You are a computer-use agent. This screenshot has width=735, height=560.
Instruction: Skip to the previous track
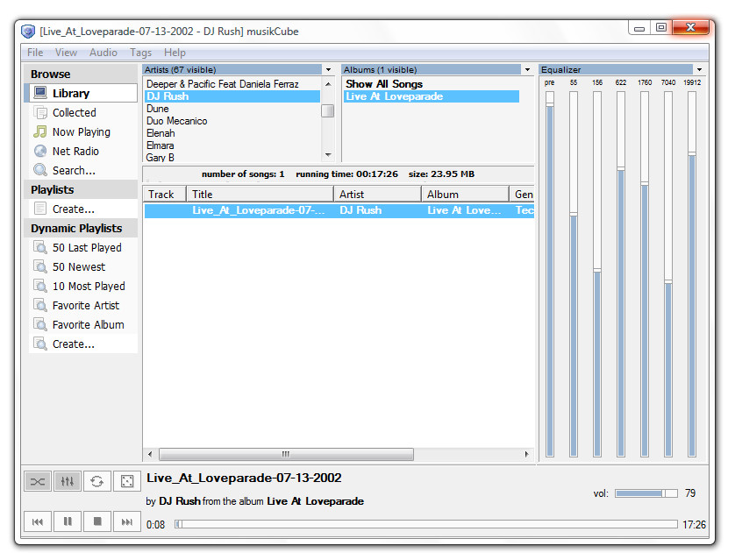(x=38, y=521)
